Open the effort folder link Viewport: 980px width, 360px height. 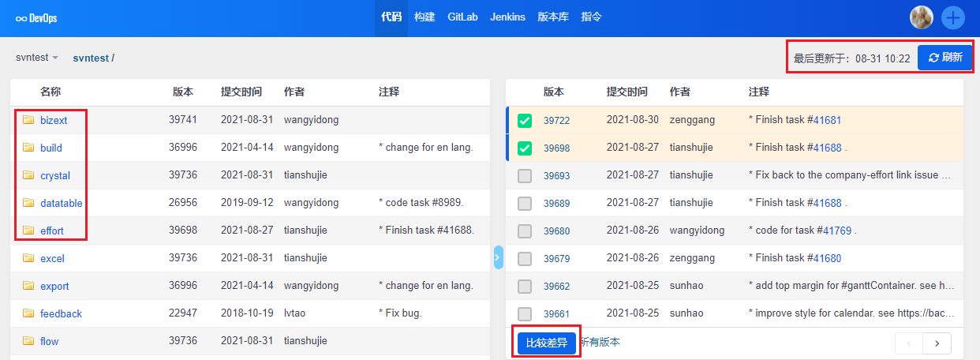(x=52, y=231)
